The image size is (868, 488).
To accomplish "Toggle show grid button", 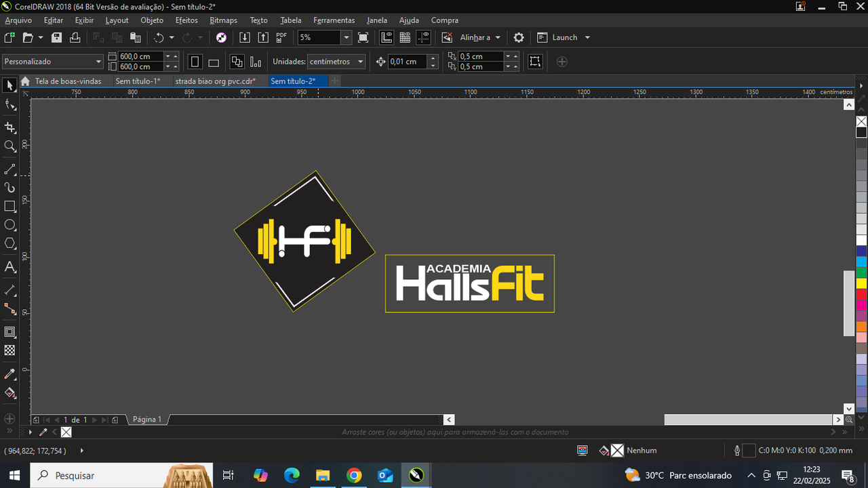I will click(x=405, y=37).
